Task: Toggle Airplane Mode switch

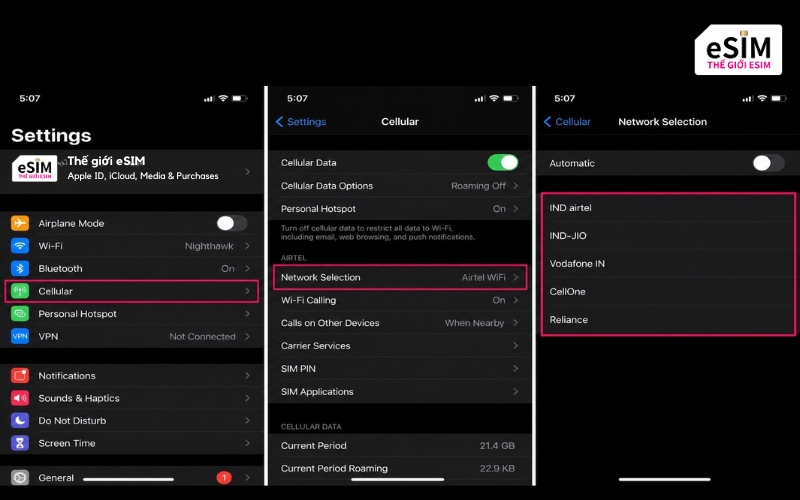Action: (231, 223)
